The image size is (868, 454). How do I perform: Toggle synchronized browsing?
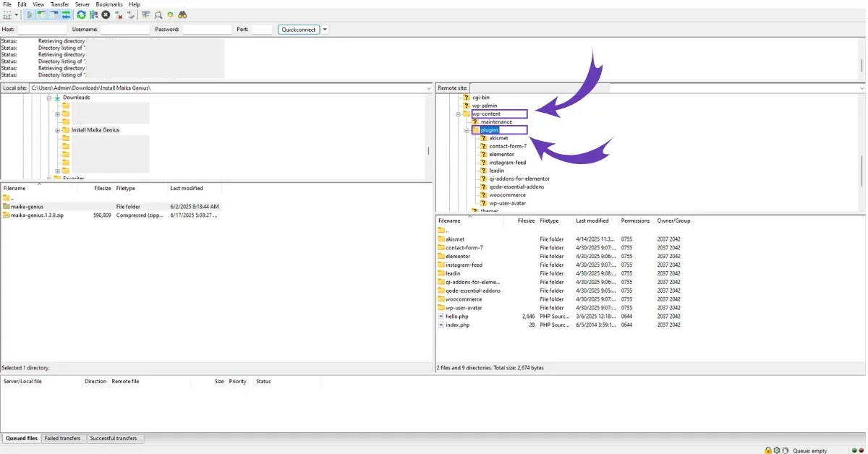170,14
